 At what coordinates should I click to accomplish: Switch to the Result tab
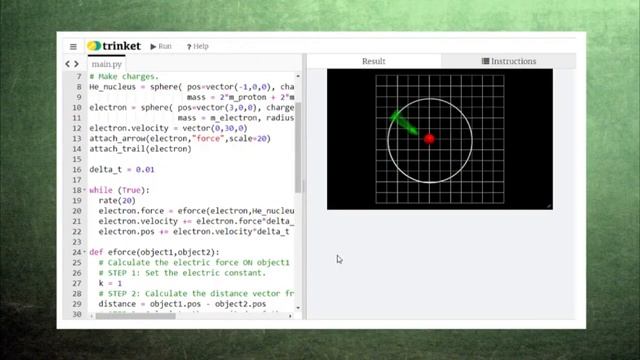(373, 61)
